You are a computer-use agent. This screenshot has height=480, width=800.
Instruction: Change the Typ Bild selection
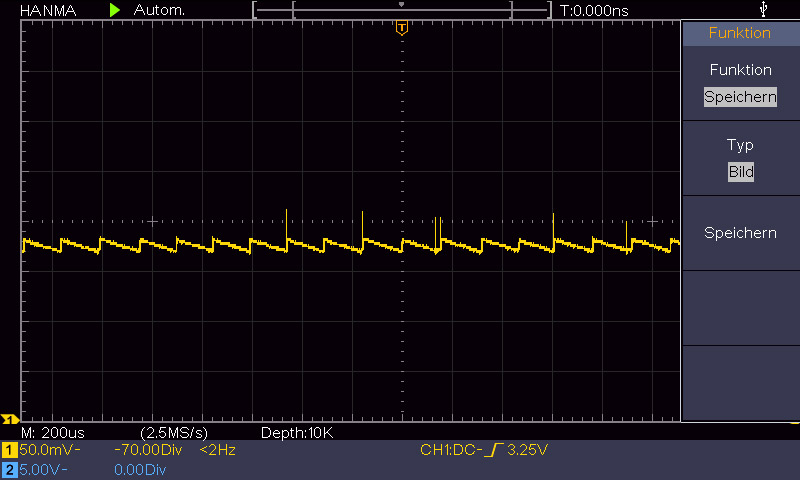coord(740,171)
